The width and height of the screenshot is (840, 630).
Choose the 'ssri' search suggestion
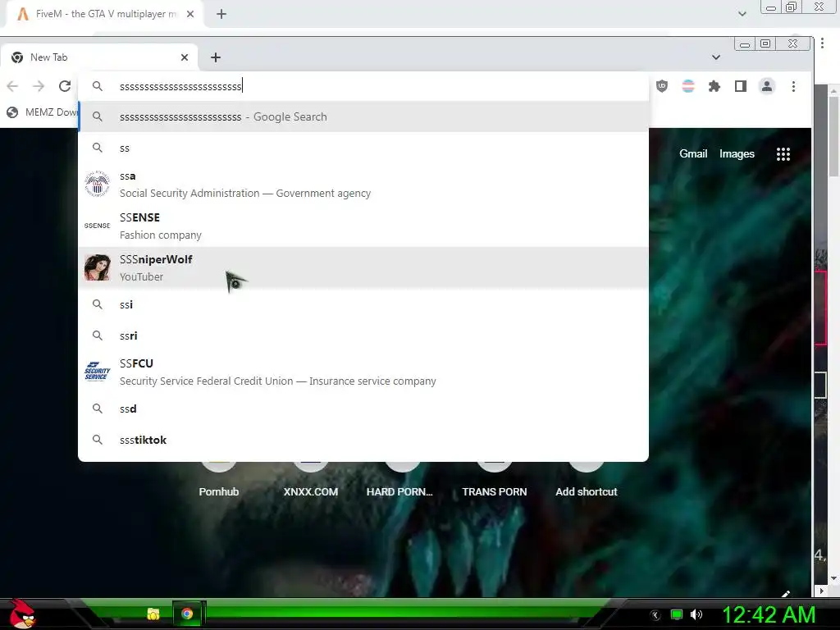[x=363, y=336]
